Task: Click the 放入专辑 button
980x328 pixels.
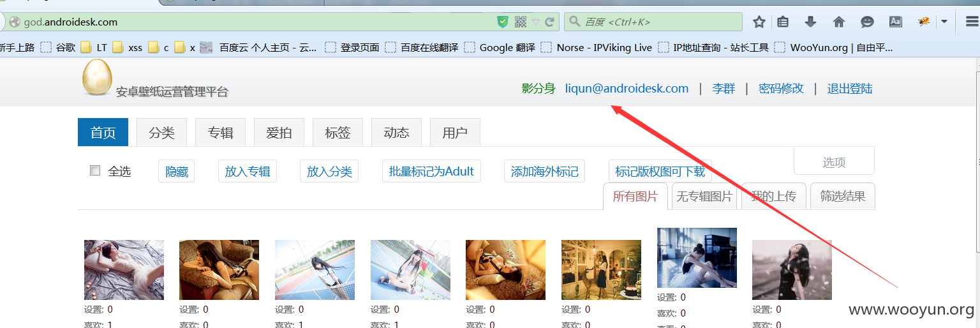Action: [x=248, y=171]
